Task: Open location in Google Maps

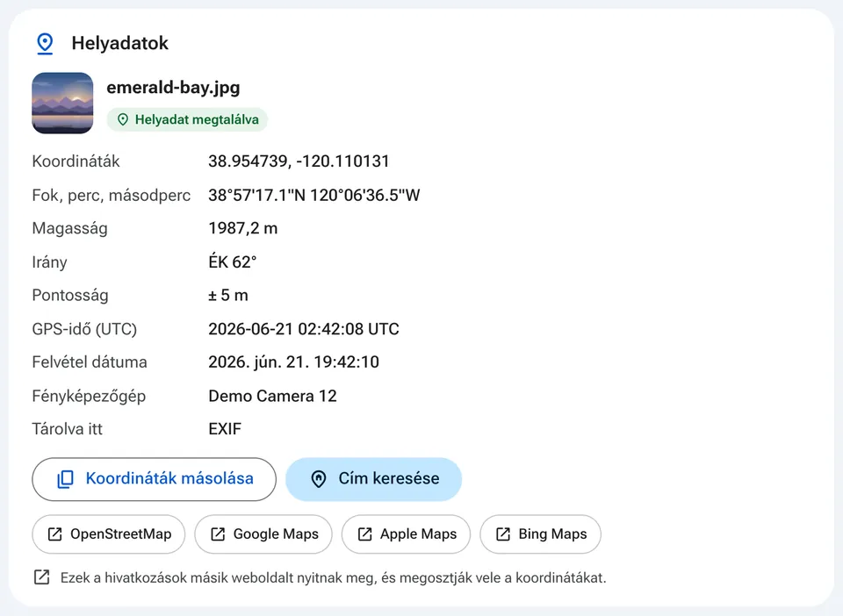Action: point(263,534)
